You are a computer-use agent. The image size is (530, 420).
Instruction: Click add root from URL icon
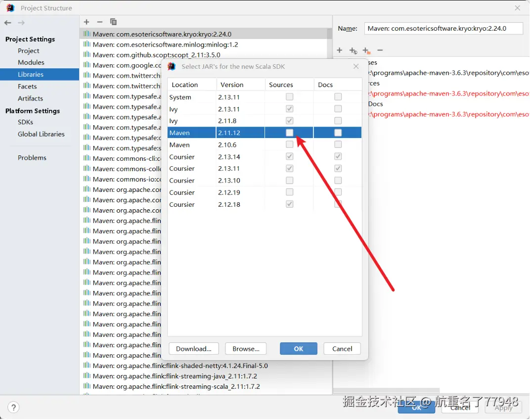coord(353,51)
